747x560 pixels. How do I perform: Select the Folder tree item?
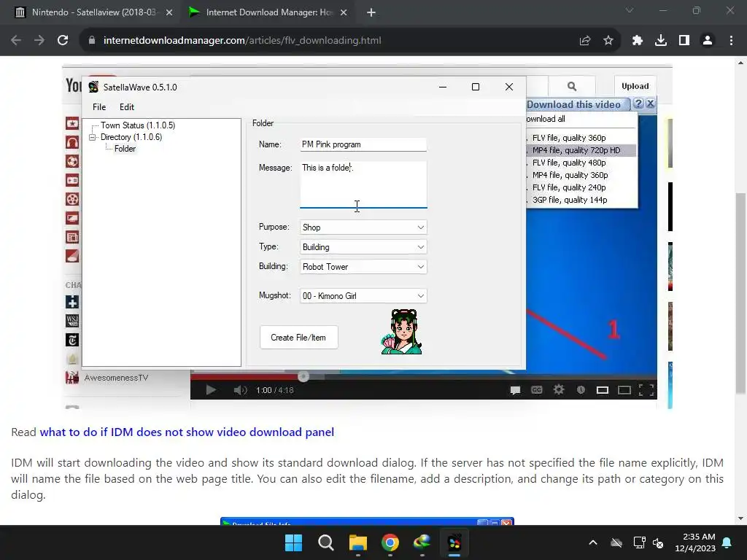tap(125, 149)
